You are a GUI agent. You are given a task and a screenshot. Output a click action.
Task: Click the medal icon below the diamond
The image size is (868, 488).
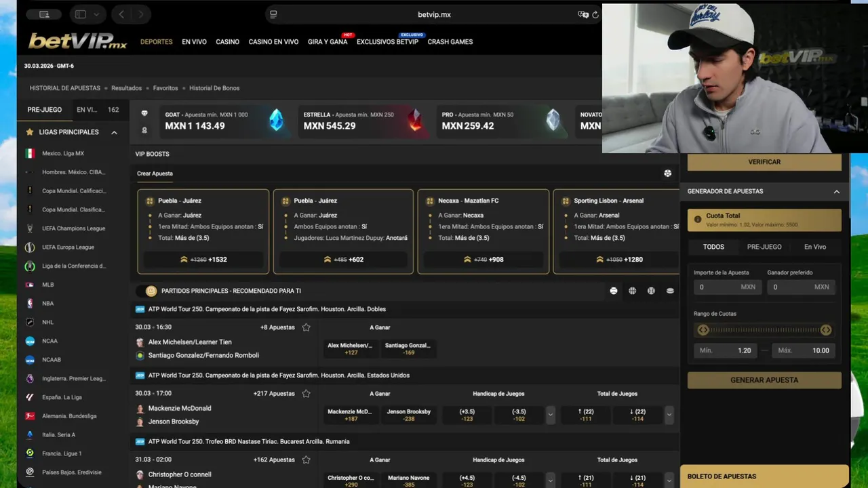click(144, 130)
